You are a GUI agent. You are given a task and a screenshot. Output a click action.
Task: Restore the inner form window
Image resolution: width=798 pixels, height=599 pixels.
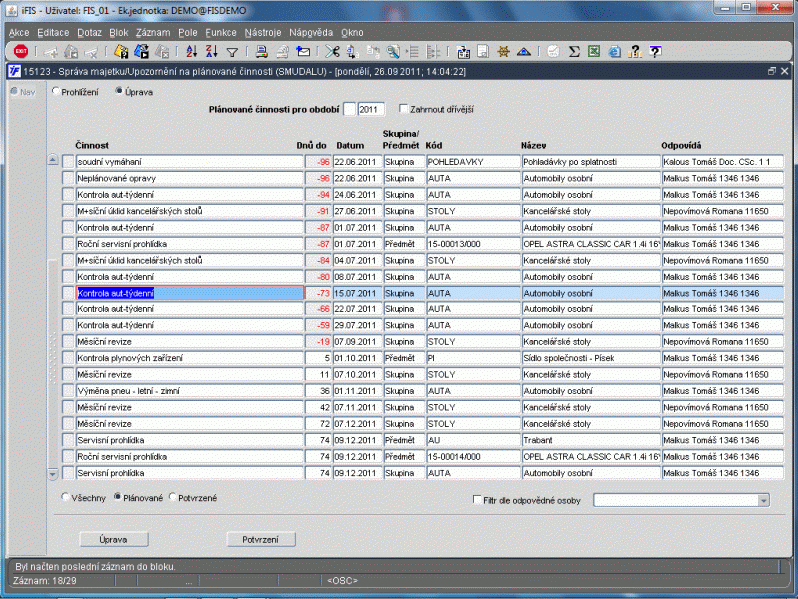pyautogui.click(x=772, y=71)
